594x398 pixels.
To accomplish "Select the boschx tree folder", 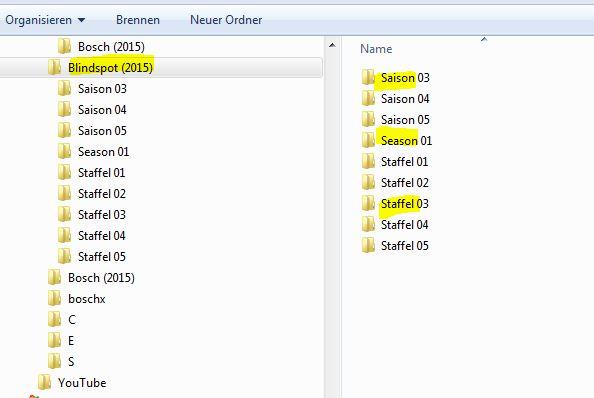I will pyautogui.click(x=87, y=299).
